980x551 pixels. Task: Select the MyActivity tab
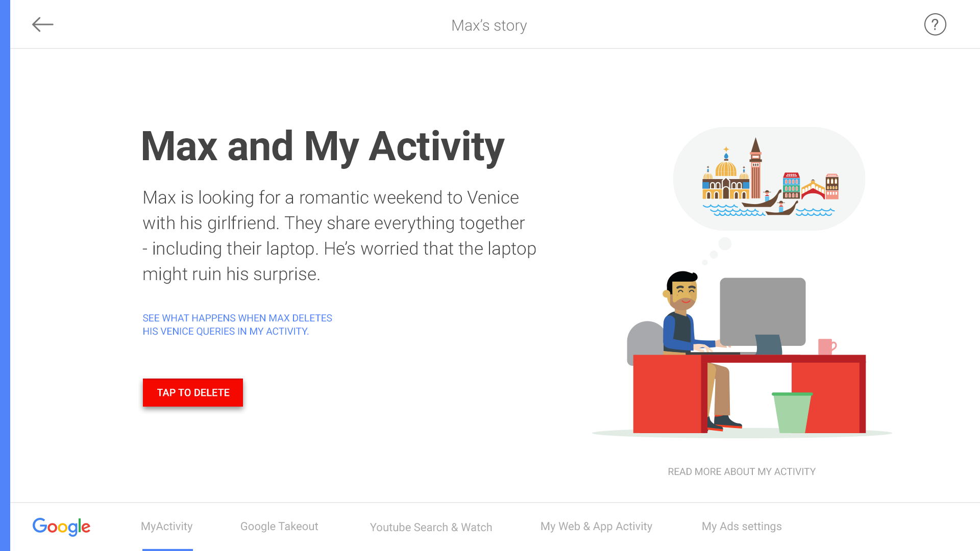(x=167, y=527)
